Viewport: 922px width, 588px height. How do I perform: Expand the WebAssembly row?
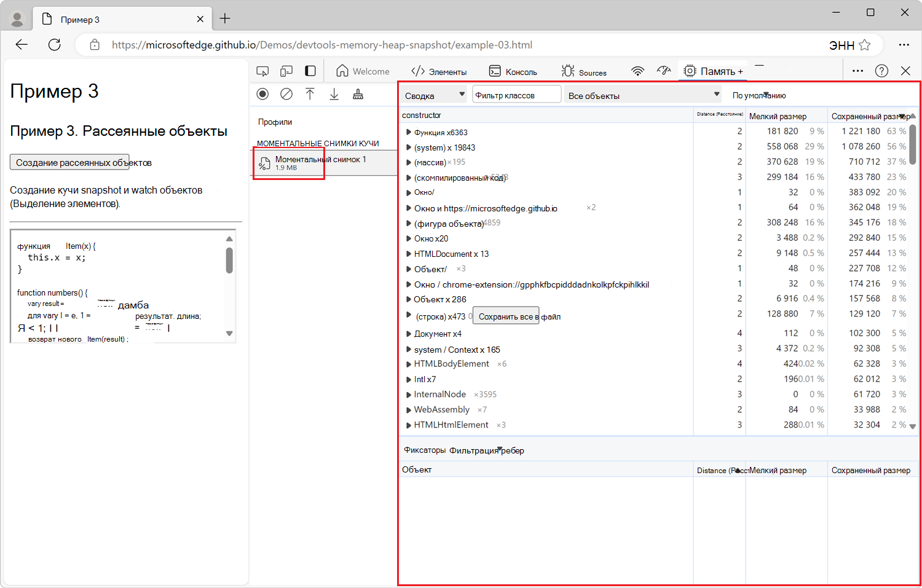point(409,410)
